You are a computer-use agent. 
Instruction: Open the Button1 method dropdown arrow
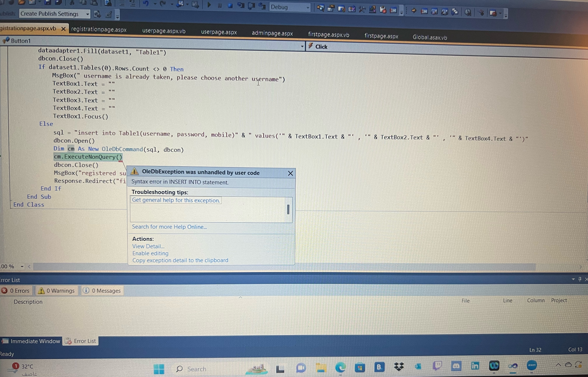click(x=302, y=46)
